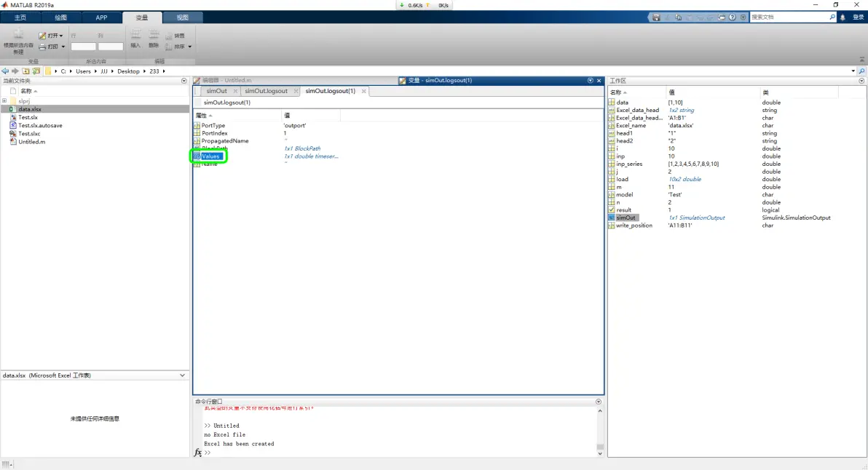
Task: Click the Users segment in address path
Action: [x=83, y=71]
